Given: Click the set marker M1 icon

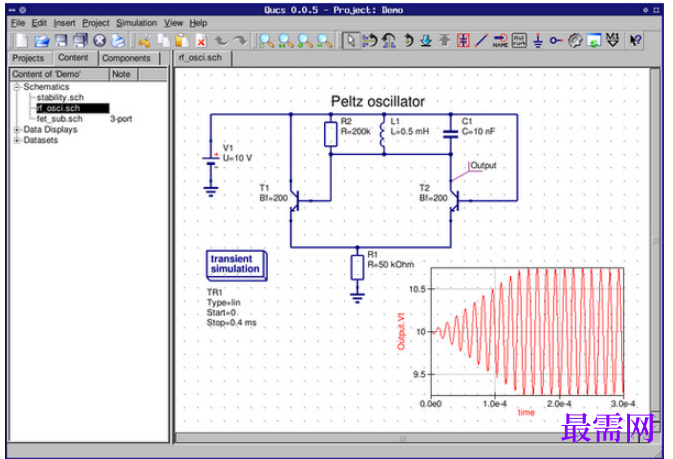Looking at the screenshot, I should [x=612, y=40].
